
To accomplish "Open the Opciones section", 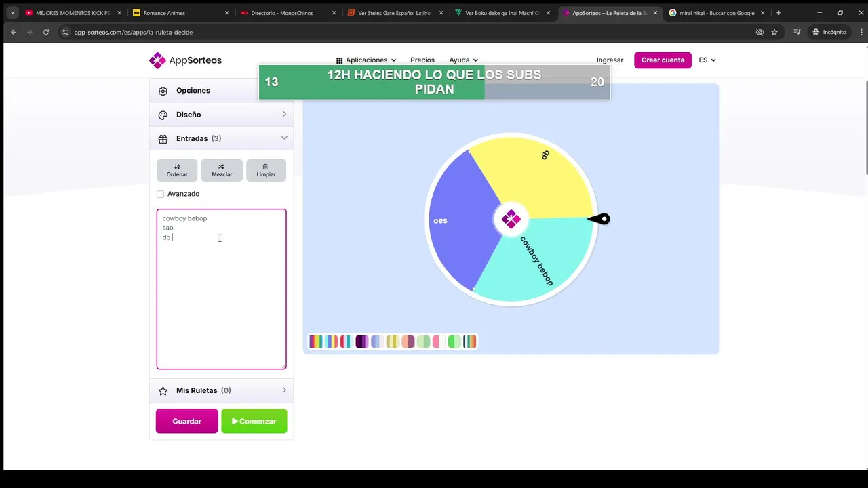I will [x=221, y=91].
